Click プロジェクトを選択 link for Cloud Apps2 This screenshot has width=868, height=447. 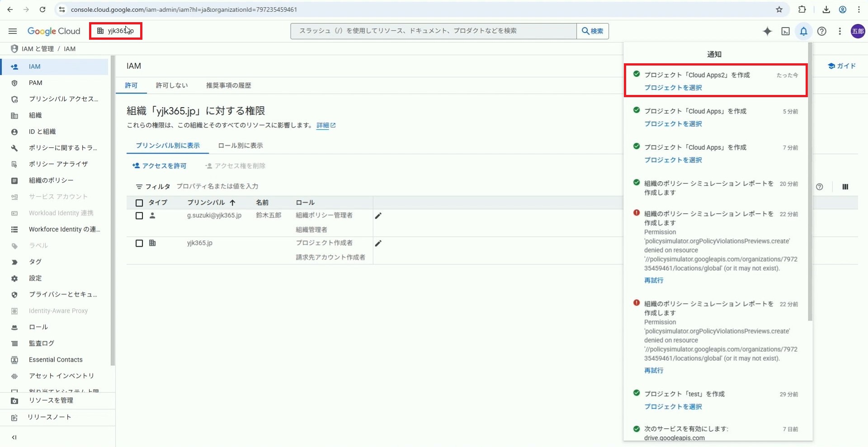tap(673, 88)
